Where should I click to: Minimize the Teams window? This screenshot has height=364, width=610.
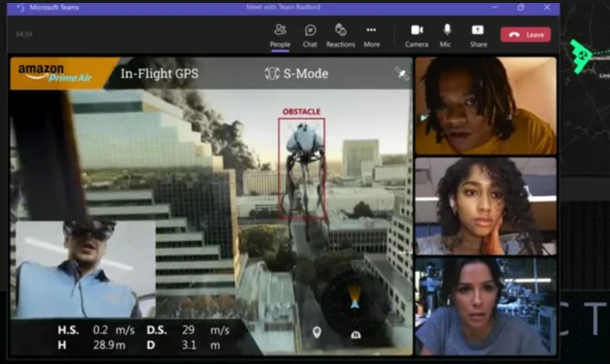495,7
